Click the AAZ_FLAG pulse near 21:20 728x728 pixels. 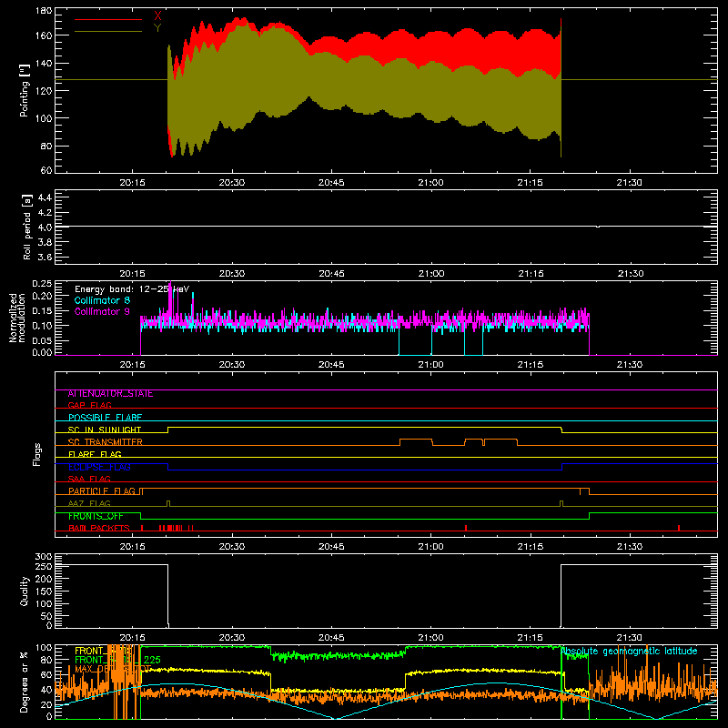561,504
